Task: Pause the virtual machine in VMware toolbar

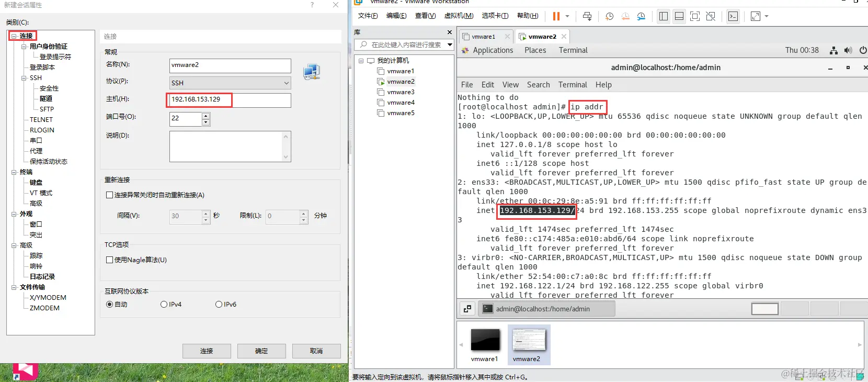Action: click(556, 16)
